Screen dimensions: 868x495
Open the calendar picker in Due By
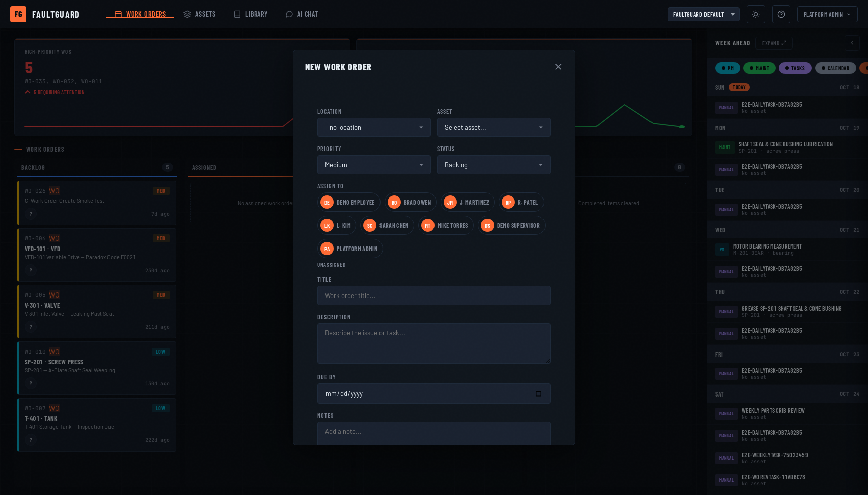pyautogui.click(x=538, y=393)
